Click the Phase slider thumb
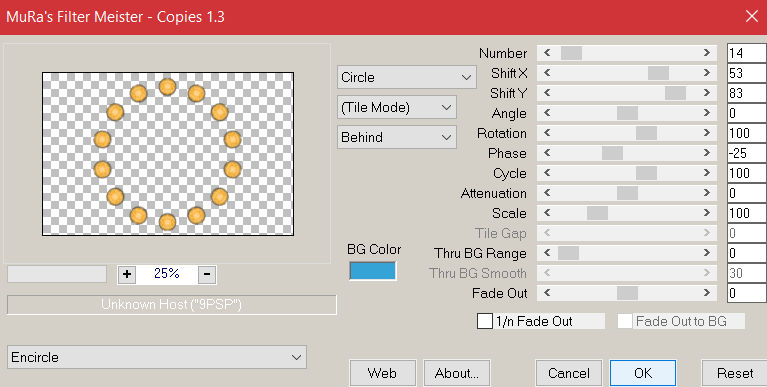 [x=612, y=153]
